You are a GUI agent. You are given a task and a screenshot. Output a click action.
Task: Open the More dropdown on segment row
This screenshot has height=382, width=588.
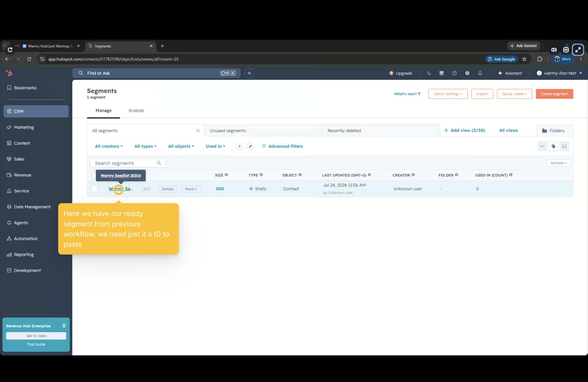[x=191, y=189]
